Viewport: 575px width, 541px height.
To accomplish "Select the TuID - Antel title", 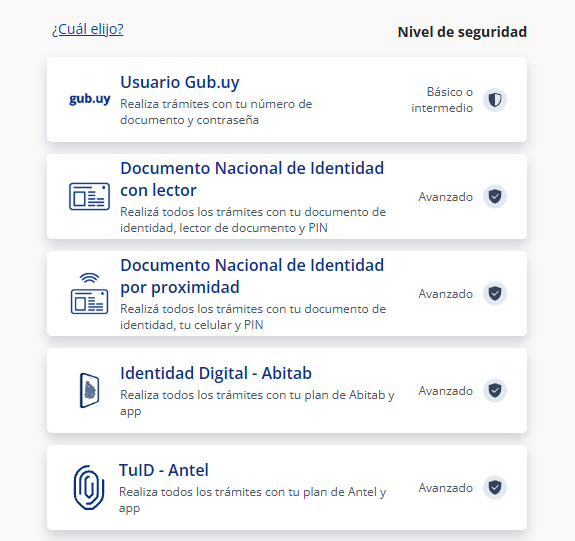I will click(164, 470).
